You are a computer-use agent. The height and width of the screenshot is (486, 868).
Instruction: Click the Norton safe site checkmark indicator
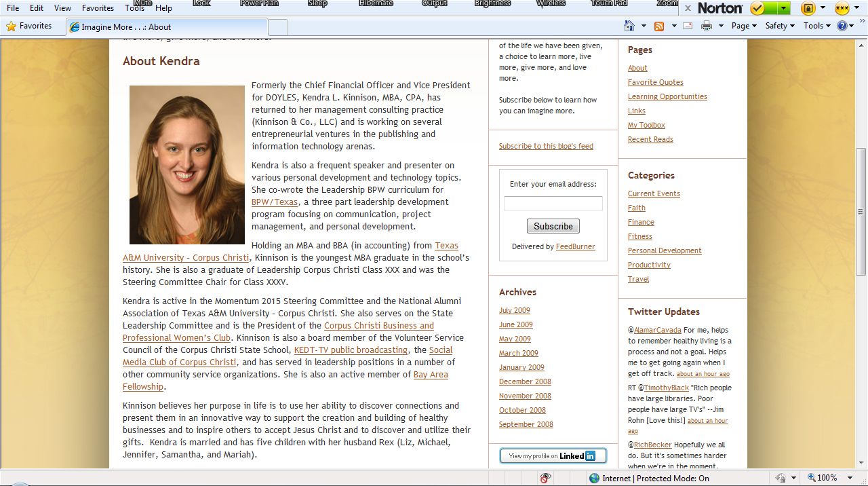[x=757, y=8]
